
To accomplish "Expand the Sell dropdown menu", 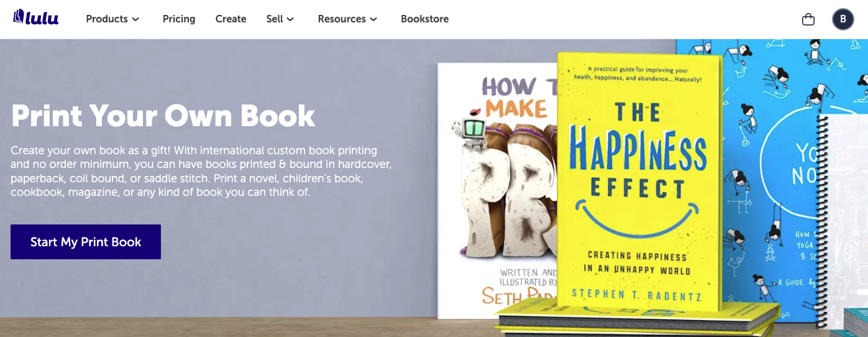I will click(280, 19).
